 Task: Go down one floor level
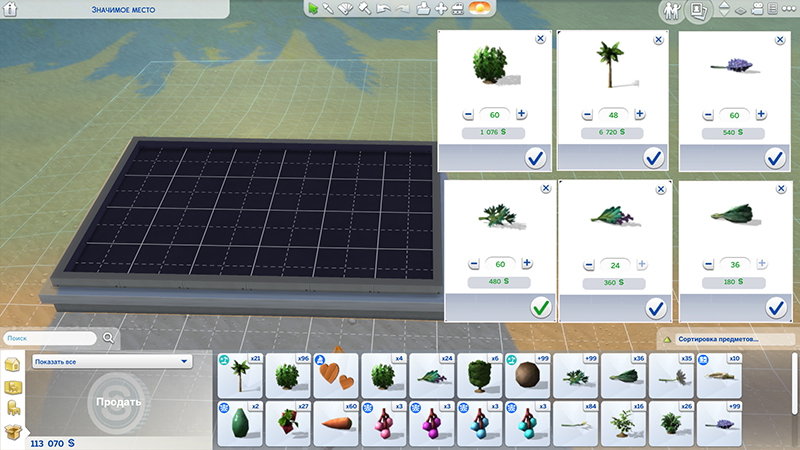[x=724, y=13]
